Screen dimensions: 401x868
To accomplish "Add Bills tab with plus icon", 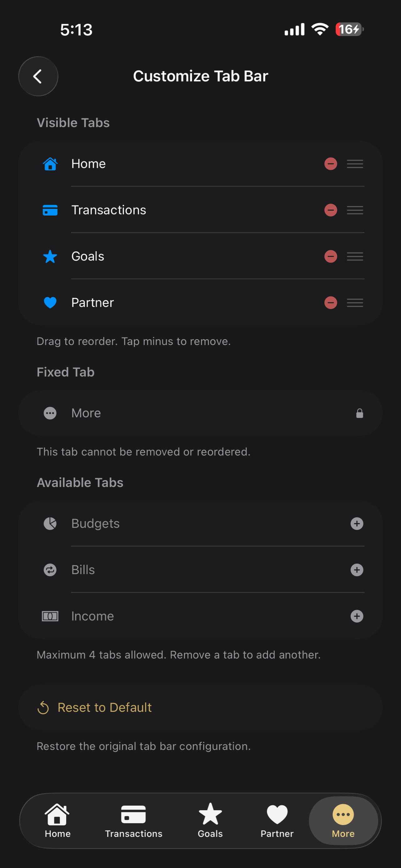I will (x=357, y=570).
